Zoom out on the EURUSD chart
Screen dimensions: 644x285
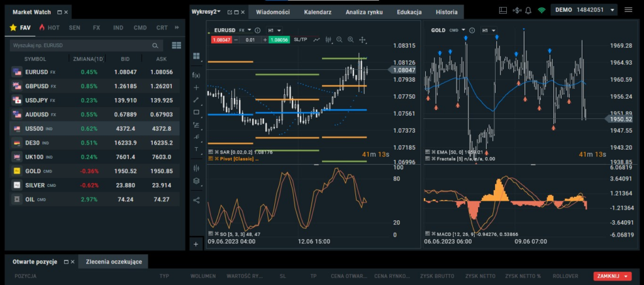coord(340,40)
